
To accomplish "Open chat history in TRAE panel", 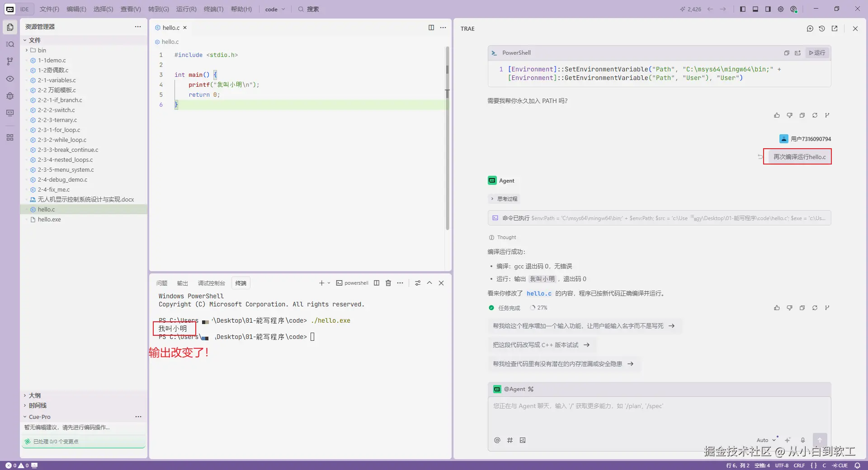I will pyautogui.click(x=822, y=28).
